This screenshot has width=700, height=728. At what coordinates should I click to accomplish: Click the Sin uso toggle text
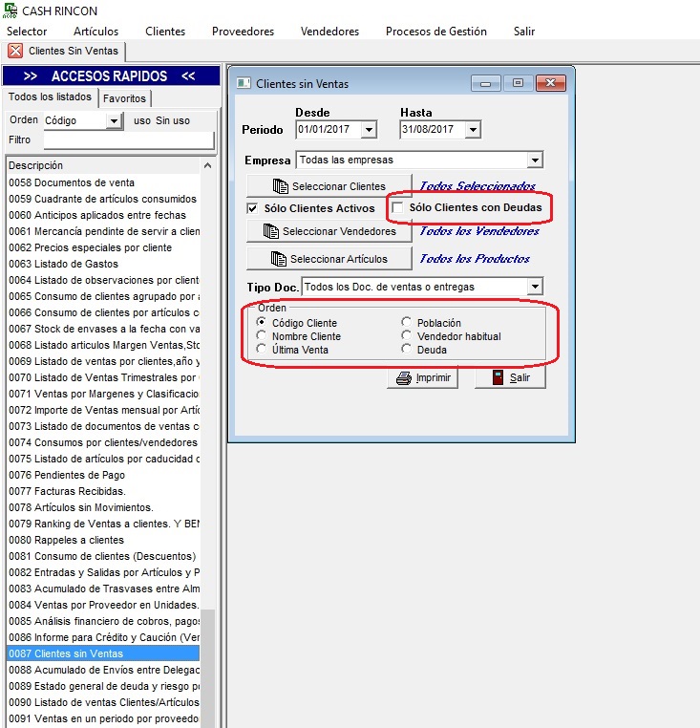tap(173, 120)
